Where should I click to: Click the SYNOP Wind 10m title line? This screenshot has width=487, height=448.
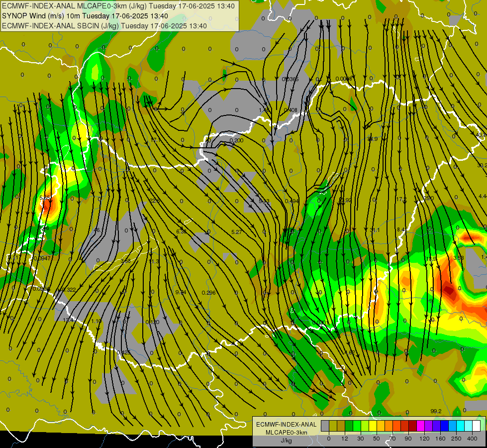click(x=85, y=16)
